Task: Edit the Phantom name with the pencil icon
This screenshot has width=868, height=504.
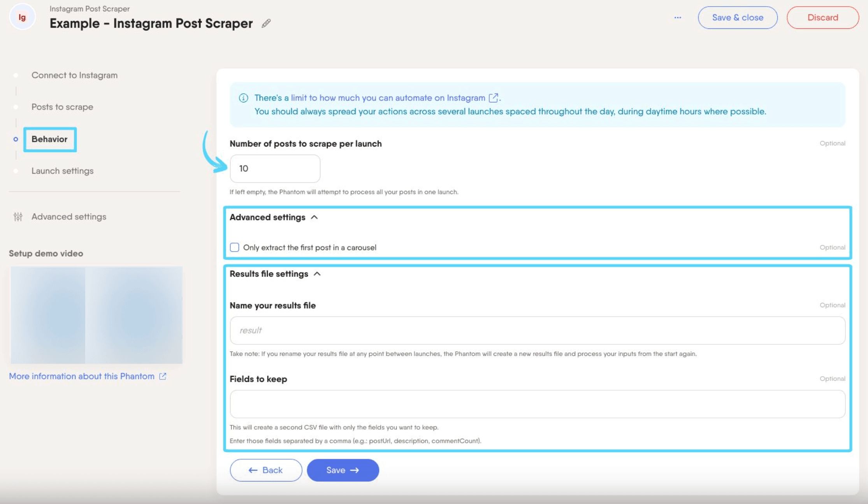Action: coord(266,23)
